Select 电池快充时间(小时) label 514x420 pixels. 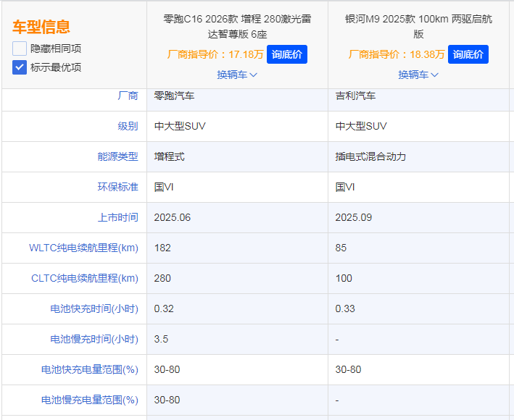(94, 308)
